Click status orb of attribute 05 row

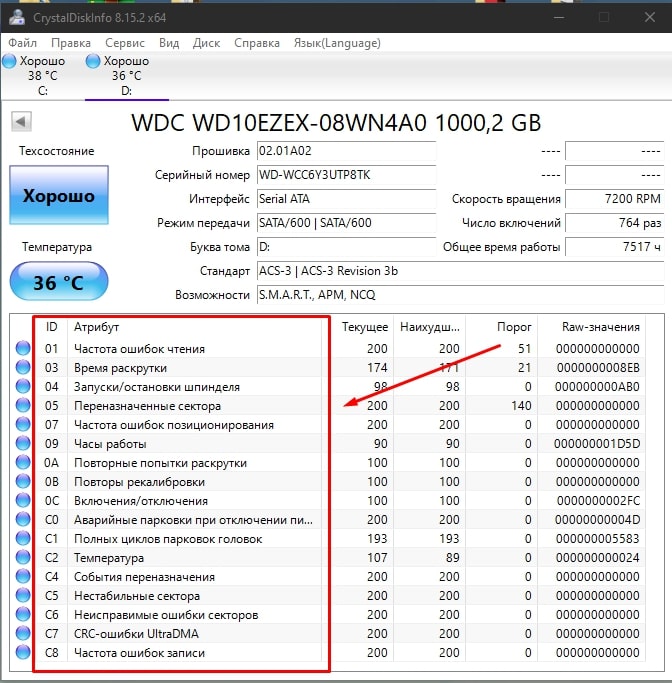pos(23,405)
